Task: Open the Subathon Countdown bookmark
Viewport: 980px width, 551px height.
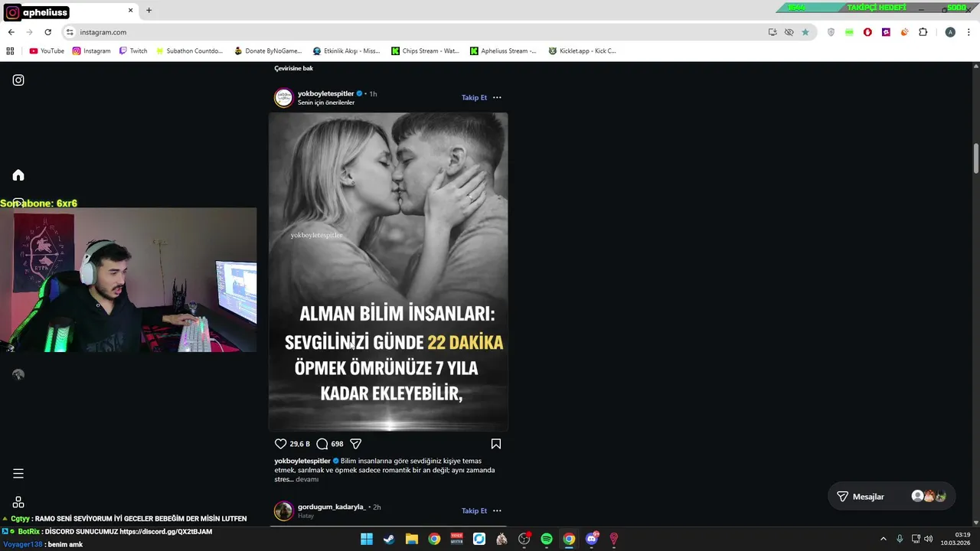Action: point(189,51)
